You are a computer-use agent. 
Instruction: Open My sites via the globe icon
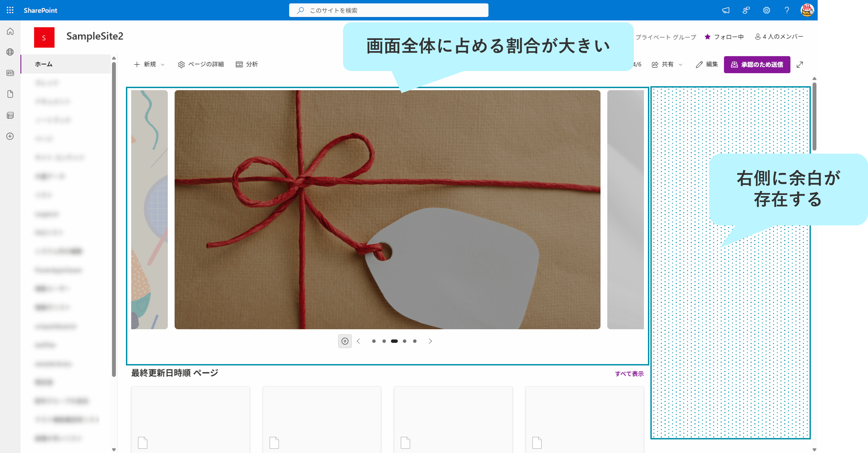(10, 52)
